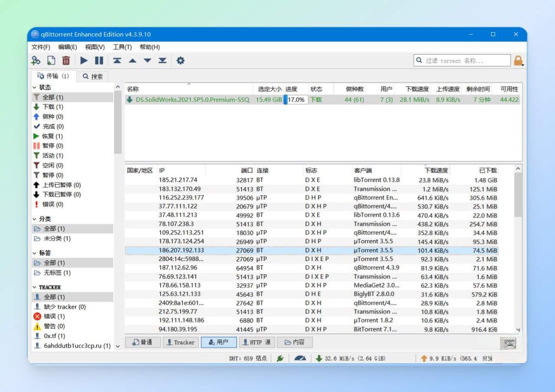The width and height of the screenshot is (555, 392).
Task: Click the 17.0% progress bar
Action: (295, 99)
